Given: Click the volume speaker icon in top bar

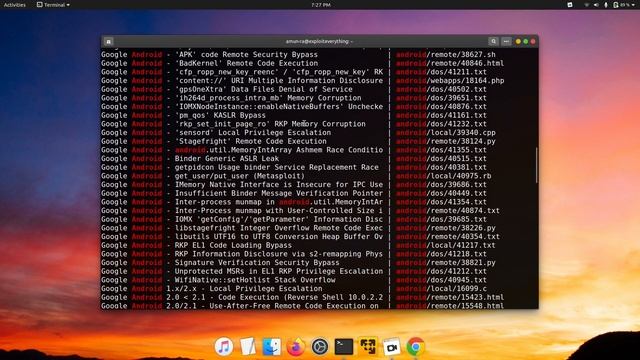Looking at the screenshot, I should [596, 5].
